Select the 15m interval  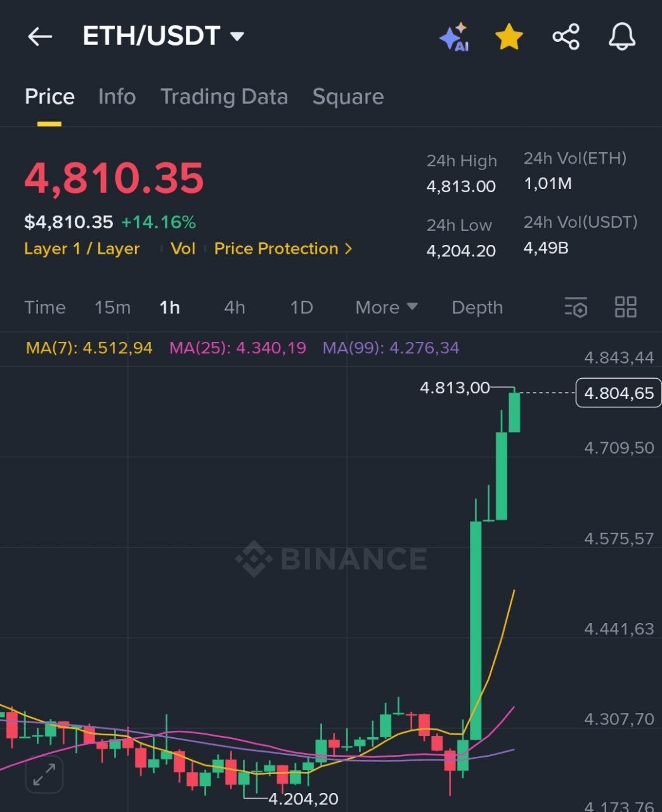[112, 308]
